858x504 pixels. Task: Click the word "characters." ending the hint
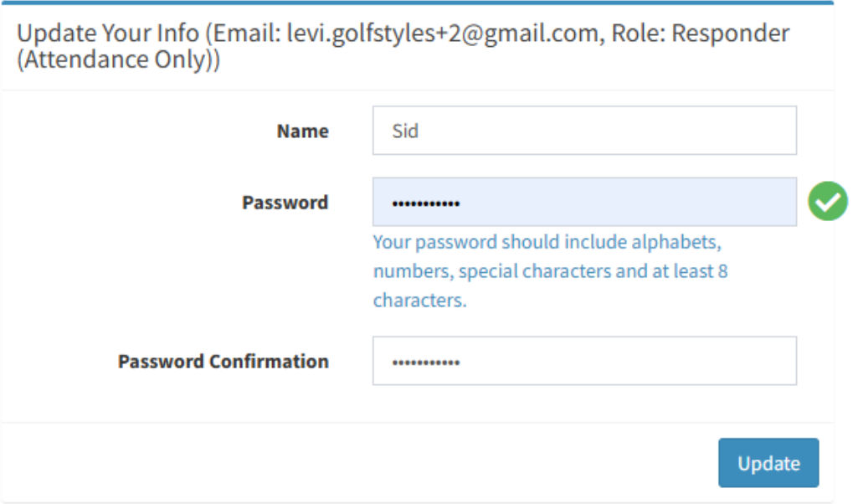click(x=419, y=301)
